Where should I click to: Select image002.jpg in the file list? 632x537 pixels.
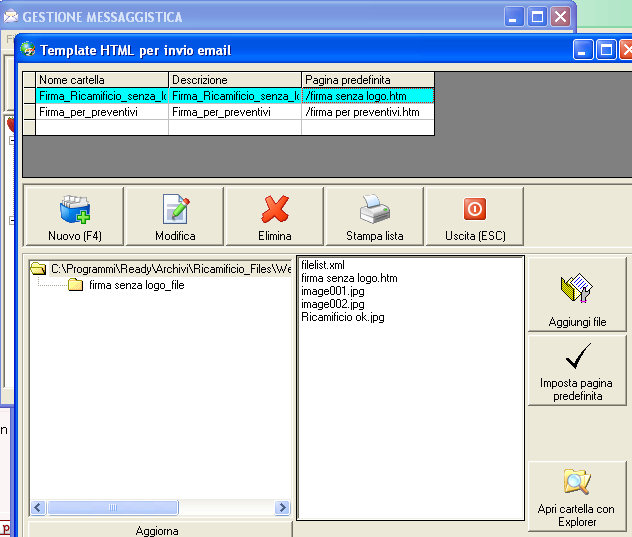tap(333, 304)
